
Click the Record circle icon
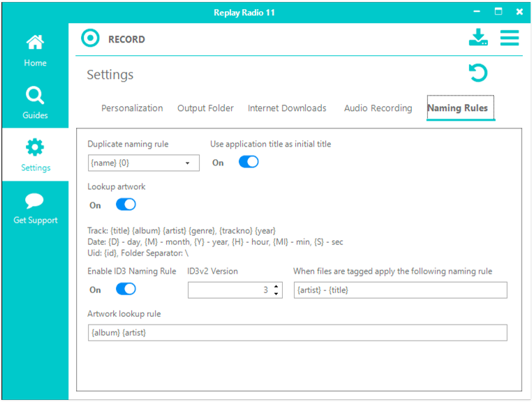pyautogui.click(x=90, y=38)
